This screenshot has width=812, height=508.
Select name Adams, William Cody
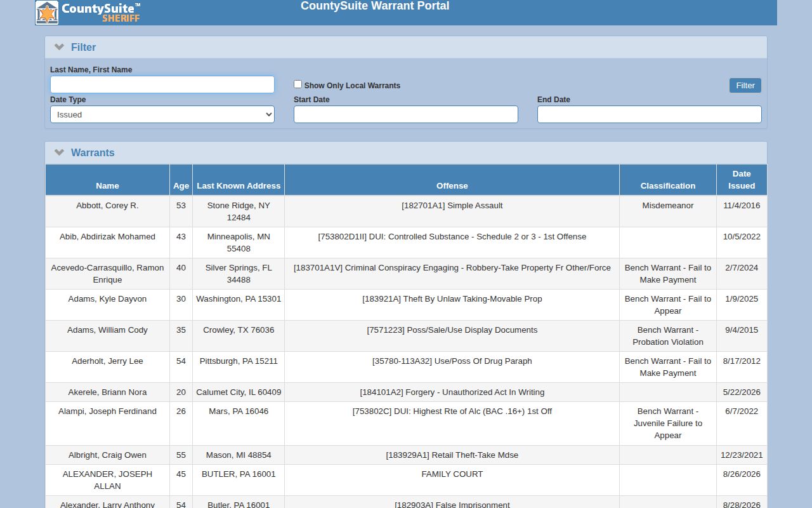tap(107, 330)
